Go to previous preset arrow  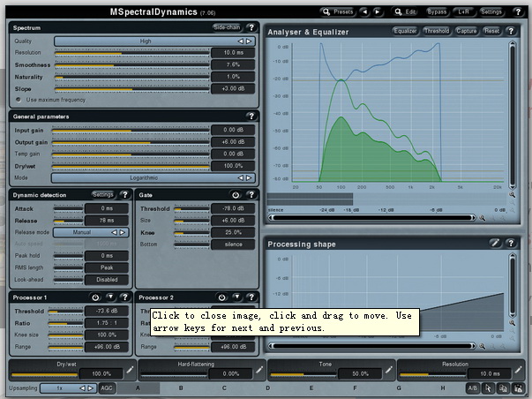coord(364,11)
